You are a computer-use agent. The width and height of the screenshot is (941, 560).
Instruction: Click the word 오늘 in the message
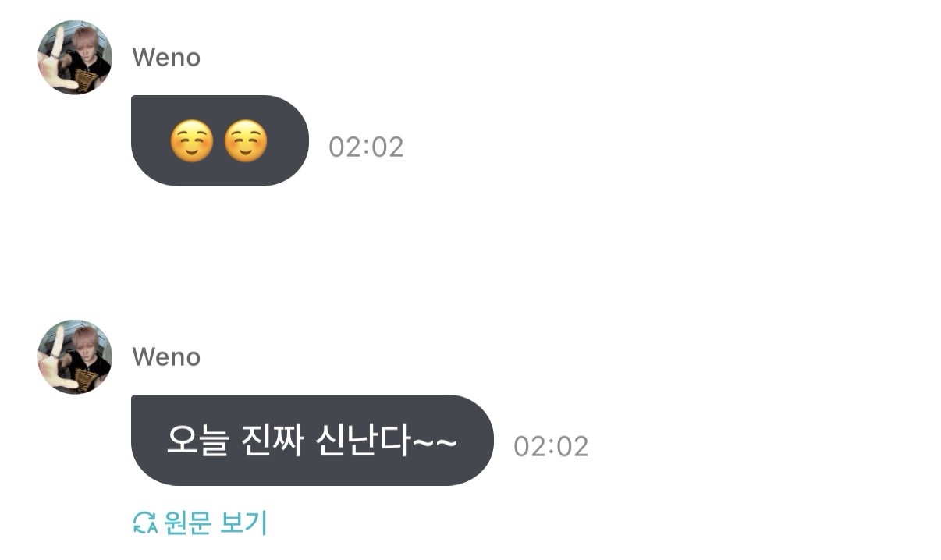198,442
